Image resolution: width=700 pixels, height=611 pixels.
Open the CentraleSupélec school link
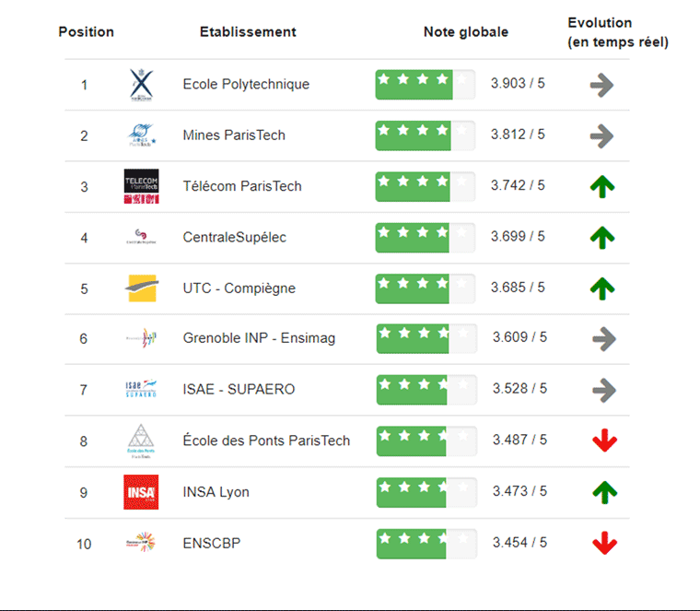(234, 237)
